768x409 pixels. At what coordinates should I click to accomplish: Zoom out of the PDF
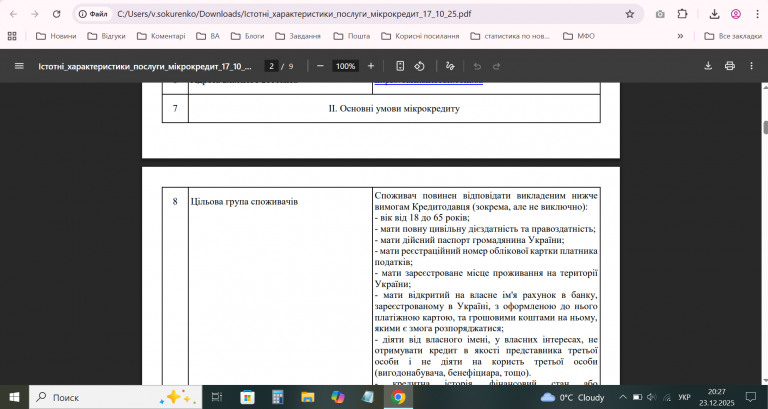coord(320,66)
